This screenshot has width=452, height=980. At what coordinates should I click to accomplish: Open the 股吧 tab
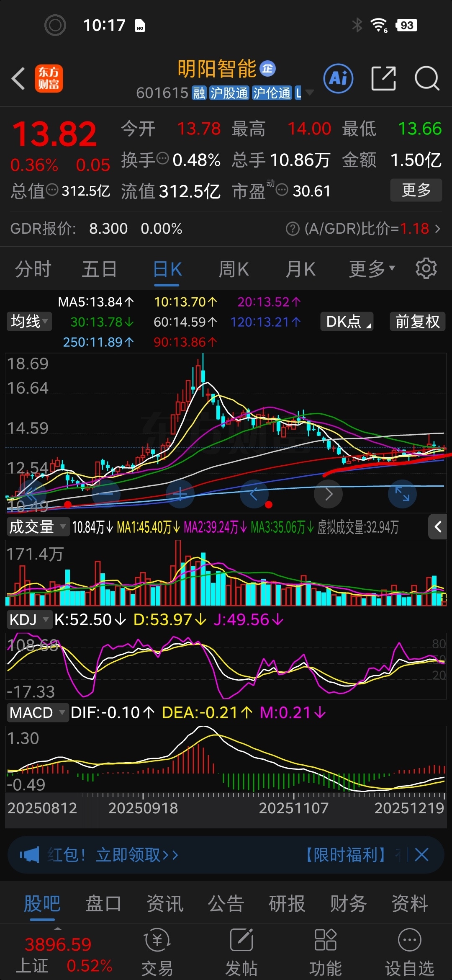coord(42,903)
